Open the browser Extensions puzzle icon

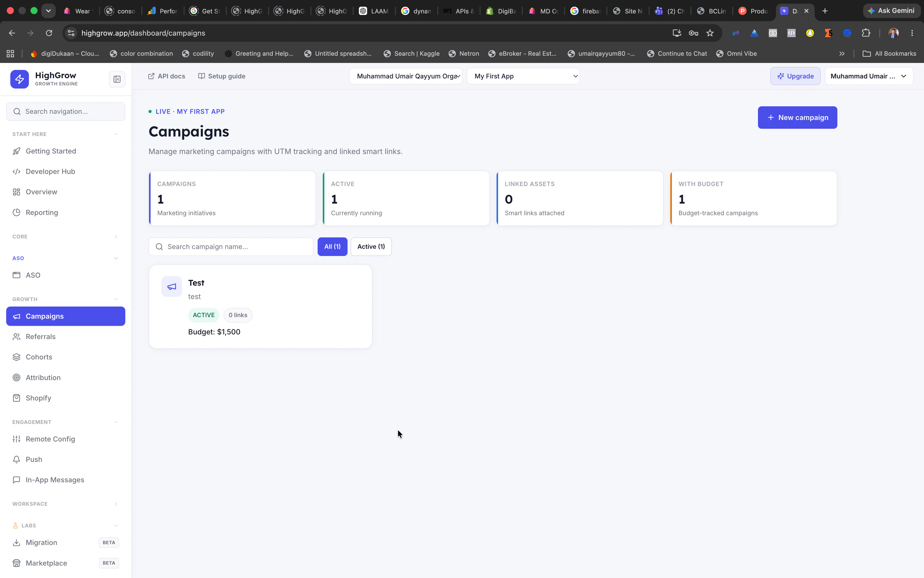pos(866,33)
